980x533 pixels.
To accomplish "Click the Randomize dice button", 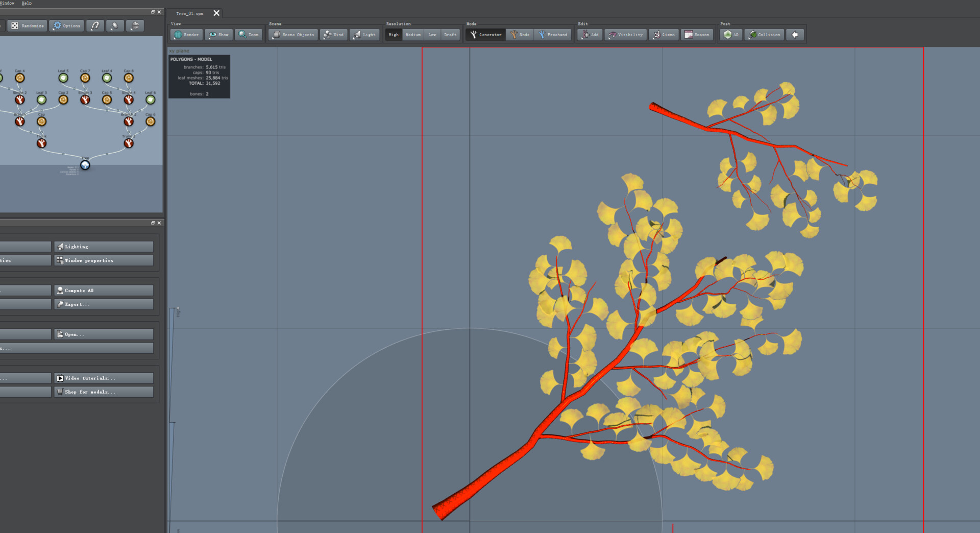I will (28, 26).
